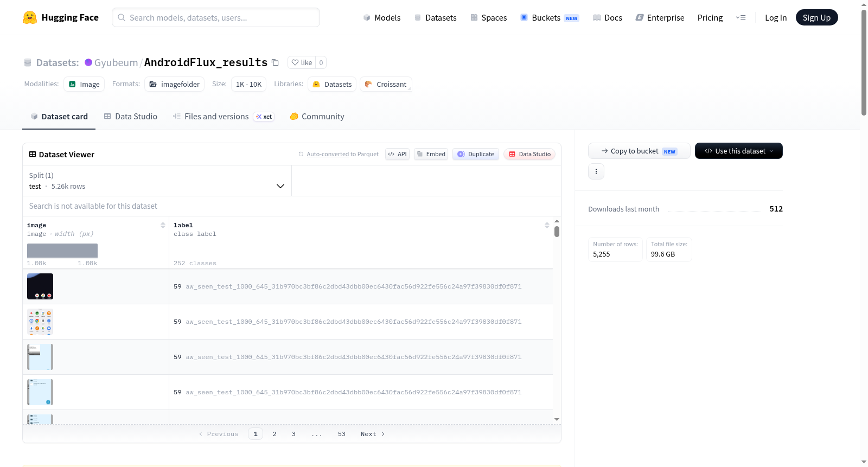Screen dimensions: 868x467
Task: Click the heart like button
Action: click(302, 62)
